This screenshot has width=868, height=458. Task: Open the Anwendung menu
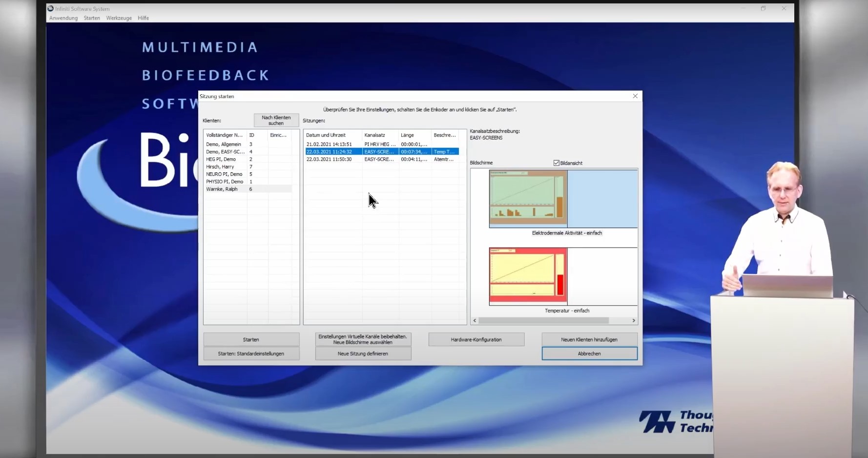pos(63,18)
